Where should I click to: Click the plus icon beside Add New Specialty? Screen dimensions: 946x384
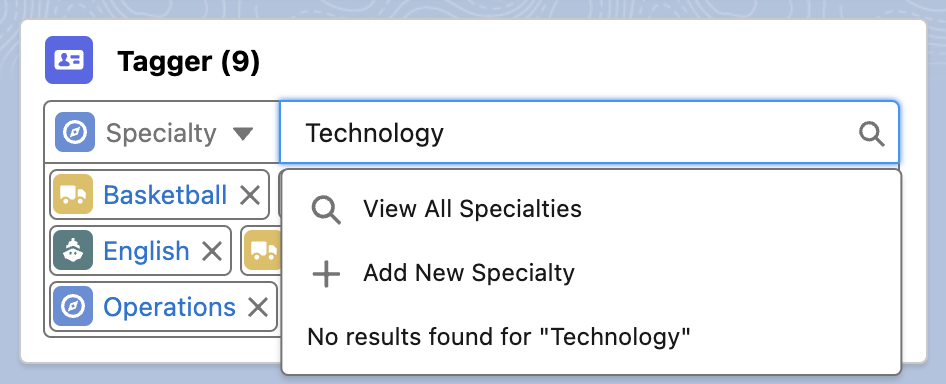(x=326, y=275)
